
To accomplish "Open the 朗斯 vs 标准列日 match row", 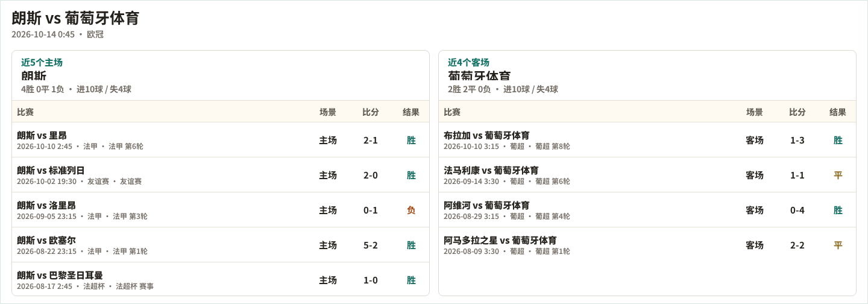I will [x=221, y=175].
